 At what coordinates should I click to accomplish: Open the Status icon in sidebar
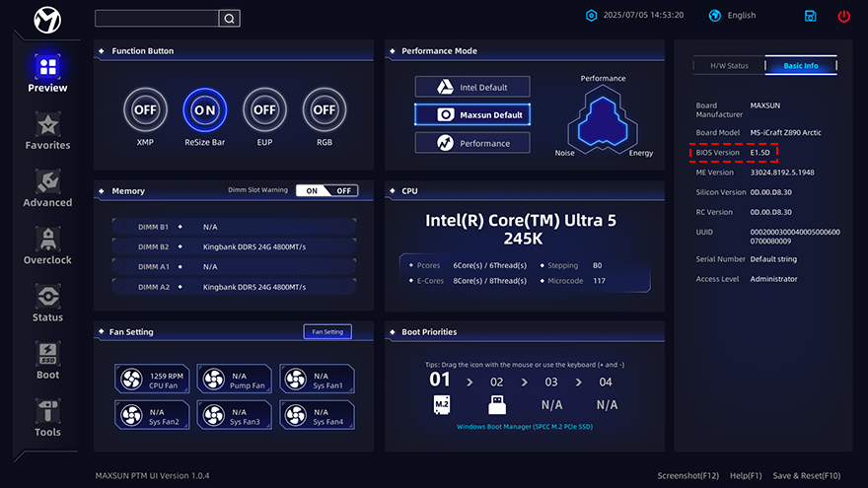coord(47,297)
